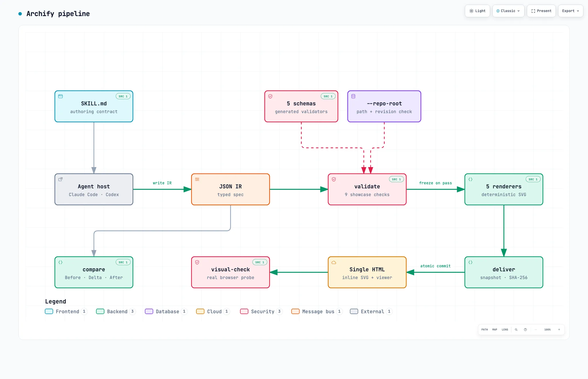Viewport: 588px width, 379px height.
Task: Click the cloud icon on Single HTML node
Action: pyautogui.click(x=334, y=262)
